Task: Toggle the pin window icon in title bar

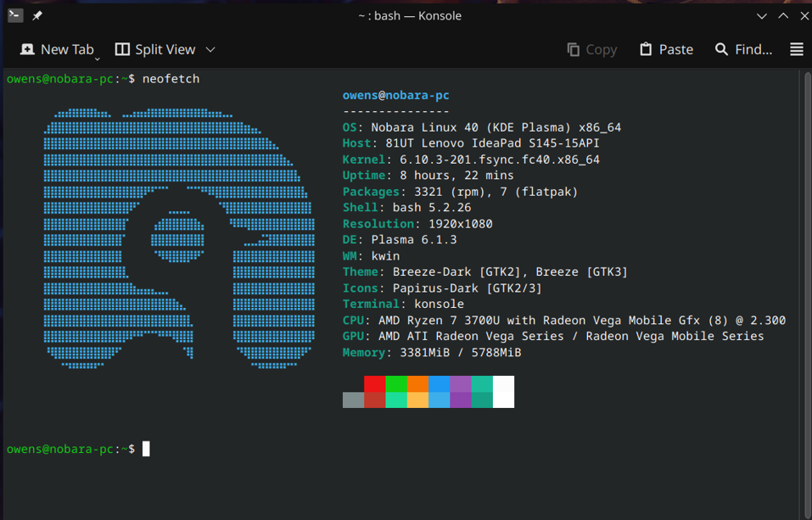Action: tap(36, 16)
